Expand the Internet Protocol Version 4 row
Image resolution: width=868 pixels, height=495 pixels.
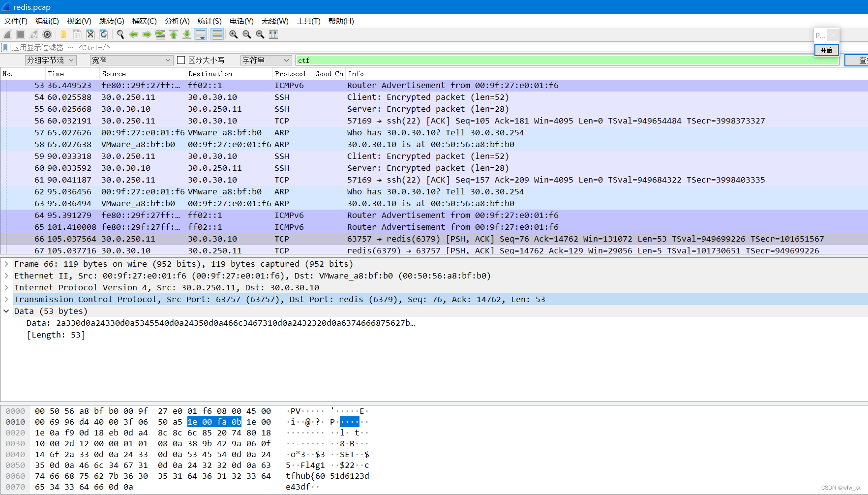(6, 287)
